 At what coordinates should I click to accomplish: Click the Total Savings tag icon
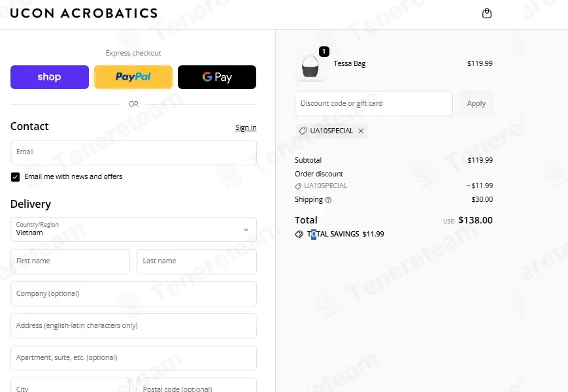coord(299,234)
